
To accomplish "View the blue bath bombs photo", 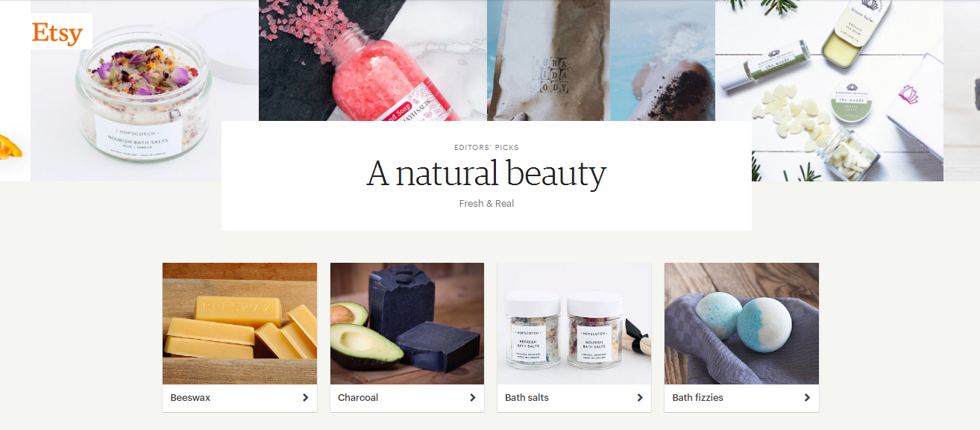I will pyautogui.click(x=741, y=323).
